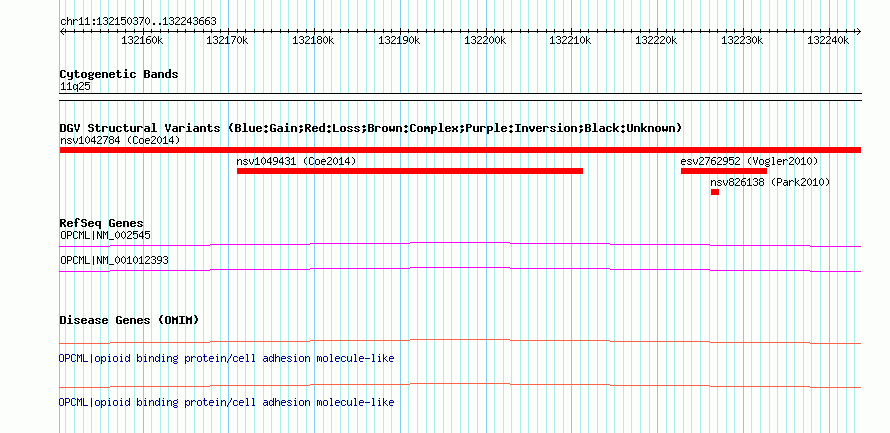Select the small nsv826138 red bar
The height and width of the screenshot is (433, 890).
pyautogui.click(x=715, y=192)
